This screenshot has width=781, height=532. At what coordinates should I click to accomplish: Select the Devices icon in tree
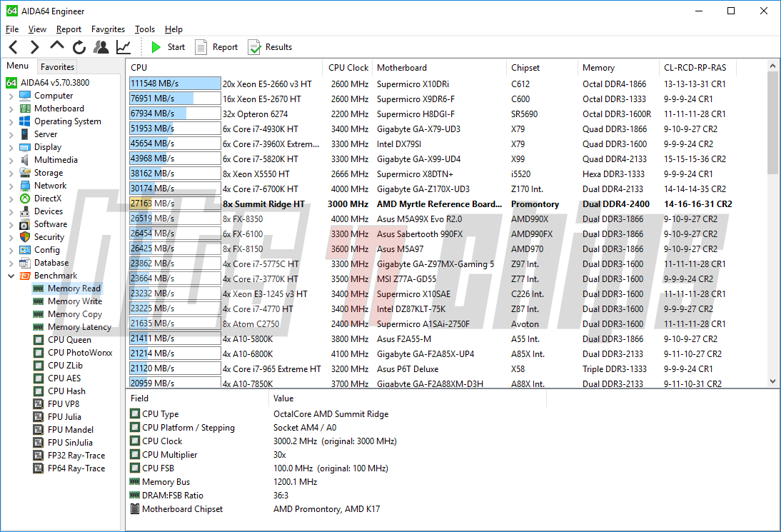pyautogui.click(x=25, y=211)
